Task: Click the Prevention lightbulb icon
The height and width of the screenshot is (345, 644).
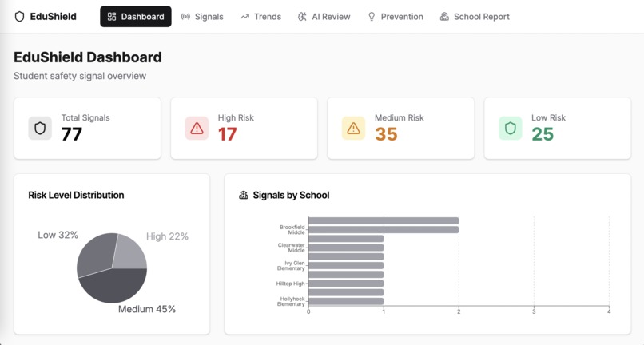Action: coord(372,17)
